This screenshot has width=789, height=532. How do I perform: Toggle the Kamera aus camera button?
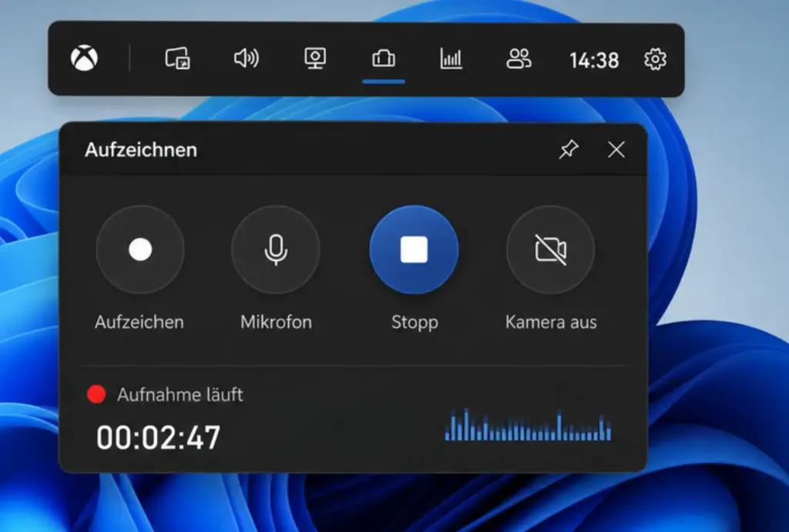[x=550, y=249]
